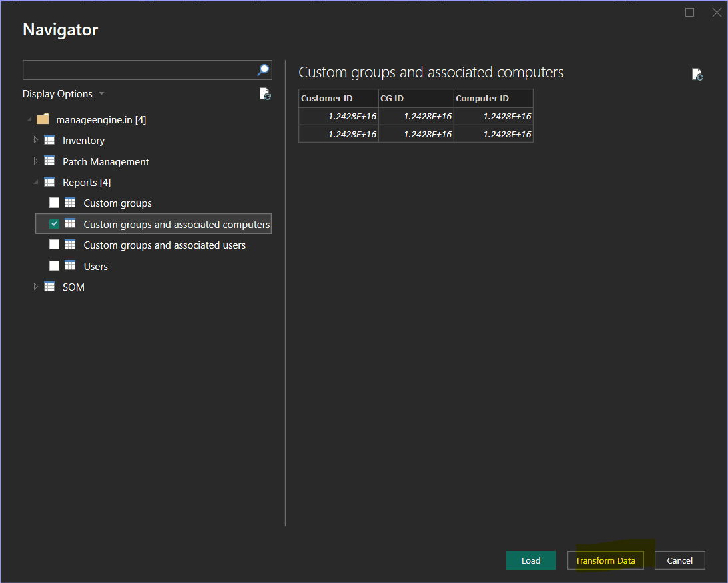Viewport: 728px width, 583px height.
Task: Click the Users table icon
Action: pos(70,266)
